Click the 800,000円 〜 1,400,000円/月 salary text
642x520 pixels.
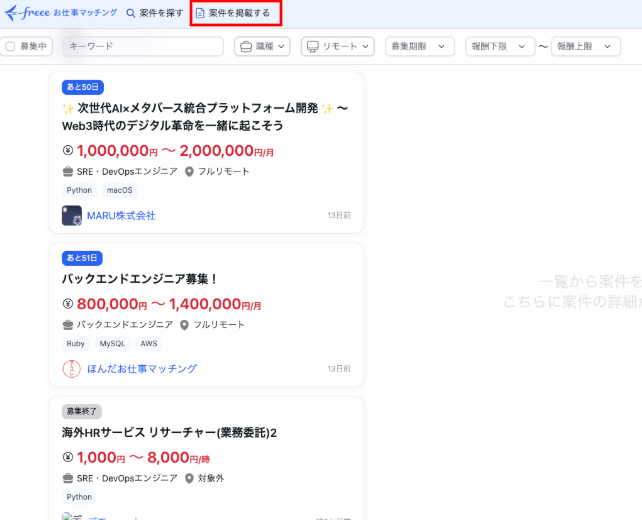click(x=169, y=304)
